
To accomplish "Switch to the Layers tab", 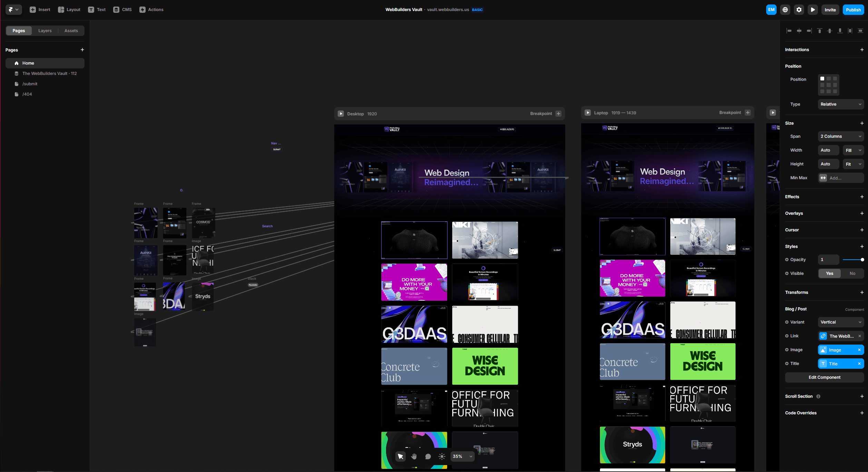I will click(45, 30).
